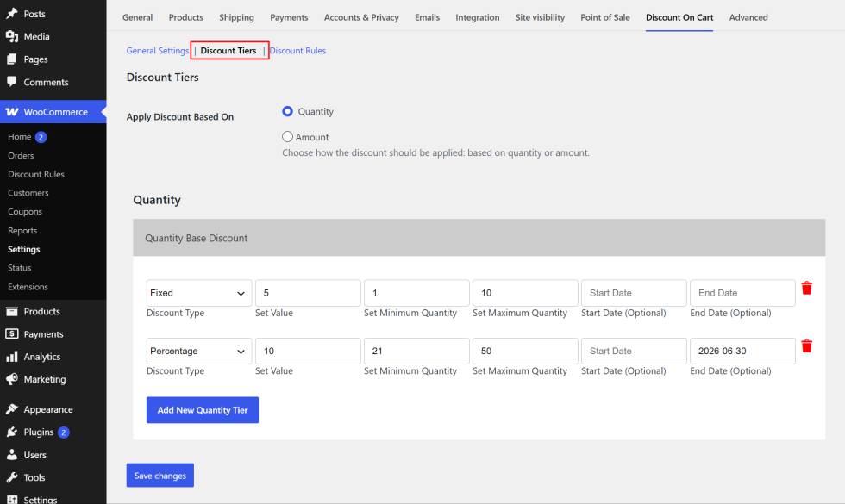Click the Products box icon in sidebar

12,311
